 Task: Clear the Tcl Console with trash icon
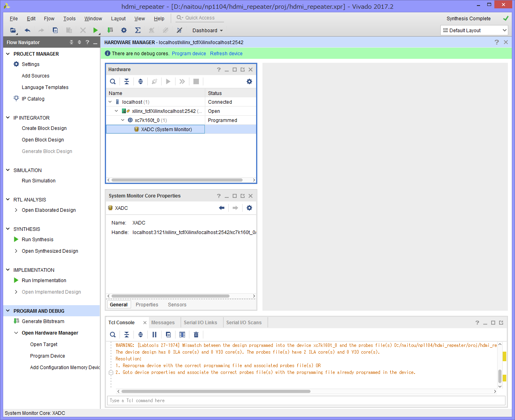click(196, 335)
